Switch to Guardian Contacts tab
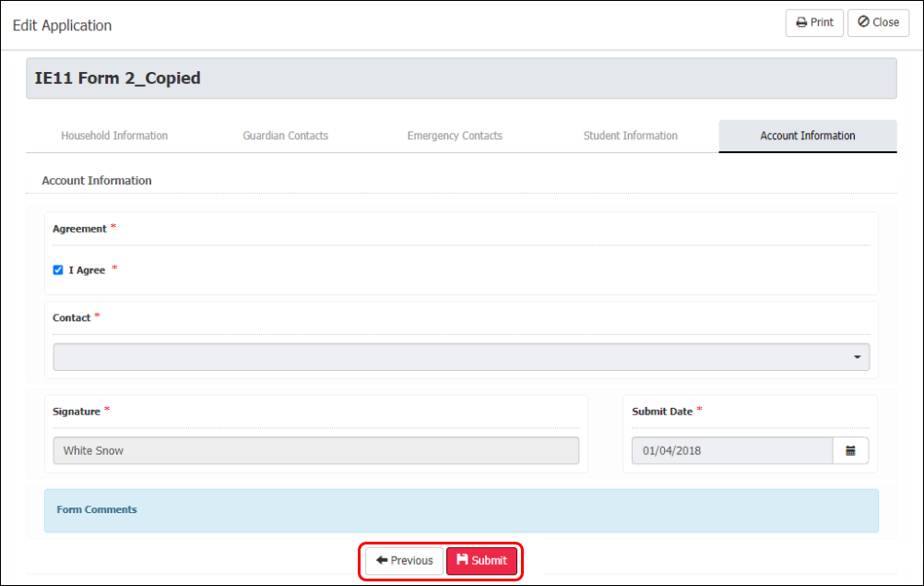 click(285, 136)
